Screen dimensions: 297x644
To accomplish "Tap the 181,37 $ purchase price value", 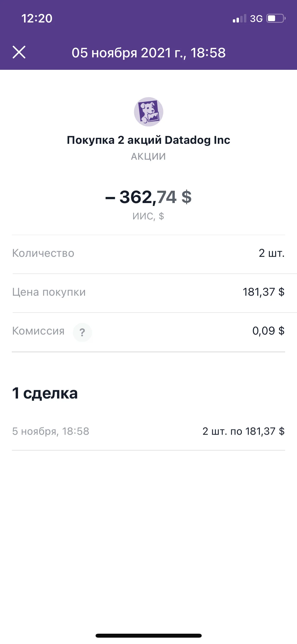I will pyautogui.click(x=263, y=292).
